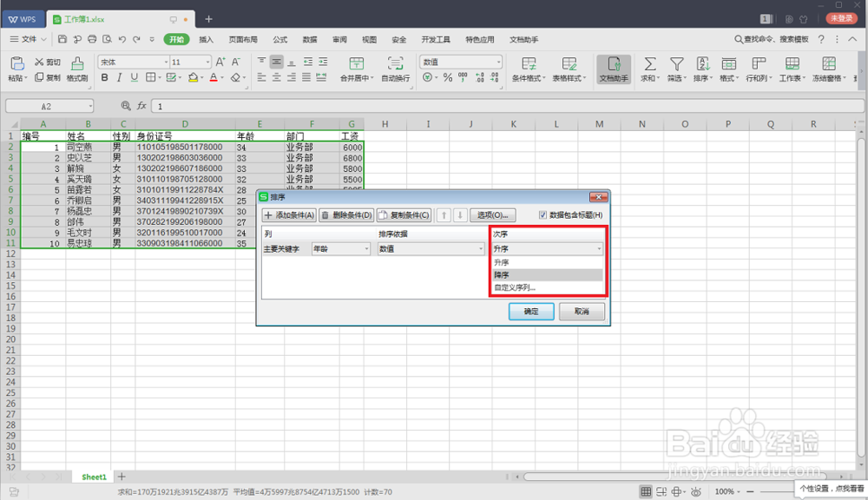This screenshot has width=868, height=500.
Task: Click the Document Assistant (文档助手) button
Action: 614,69
